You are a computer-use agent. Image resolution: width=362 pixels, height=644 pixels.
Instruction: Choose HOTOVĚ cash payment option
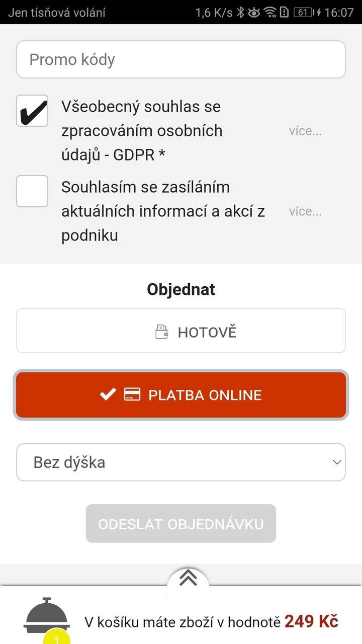(x=181, y=331)
